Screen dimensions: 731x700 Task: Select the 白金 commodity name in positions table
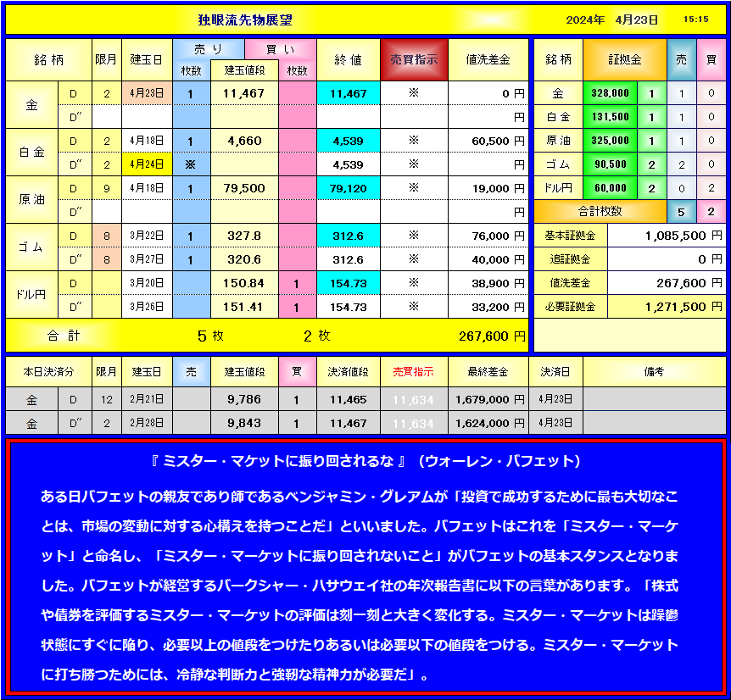click(x=31, y=153)
